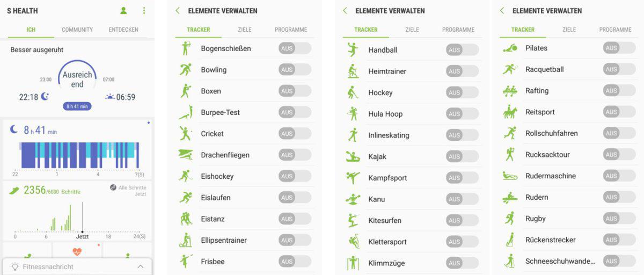
Task: Go back from first Elemente Verwalten screen
Action: 178,11
